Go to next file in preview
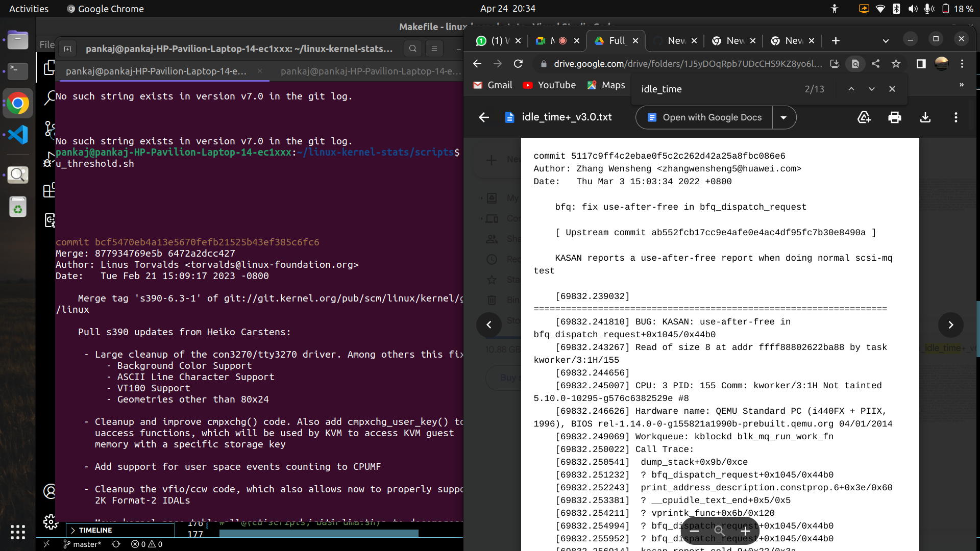The width and height of the screenshot is (980, 551). coord(950,325)
